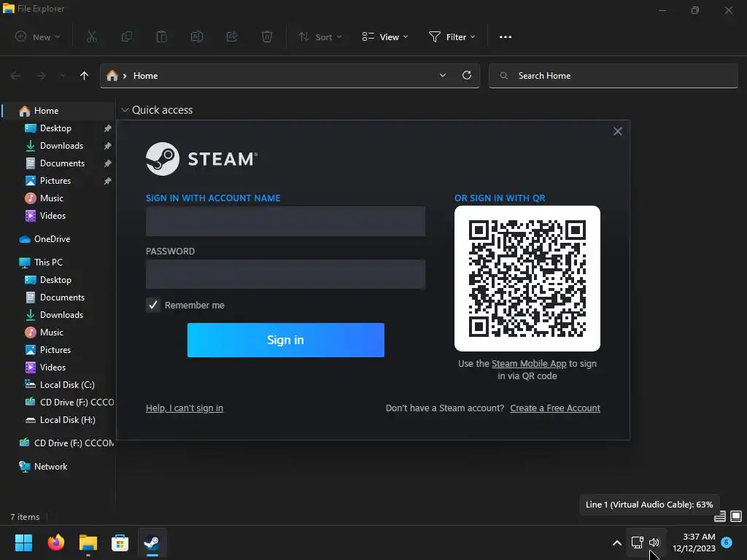Screen dimensions: 747x560
Task: Launch Firefox from the taskbar
Action: [55, 542]
